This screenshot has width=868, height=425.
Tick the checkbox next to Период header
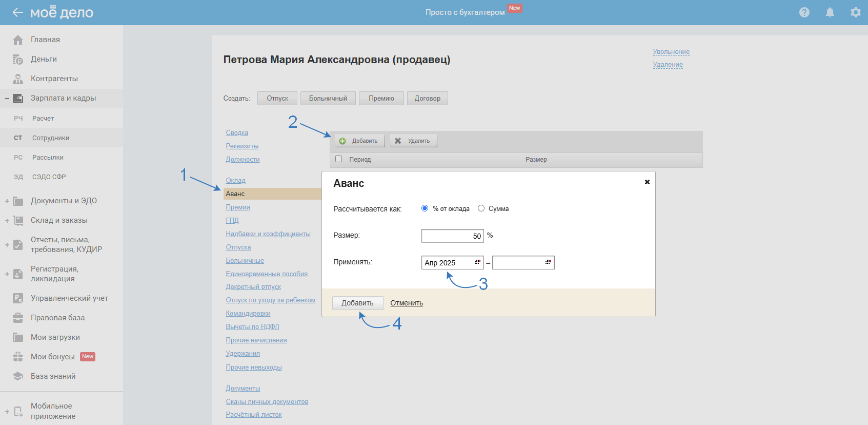click(338, 159)
